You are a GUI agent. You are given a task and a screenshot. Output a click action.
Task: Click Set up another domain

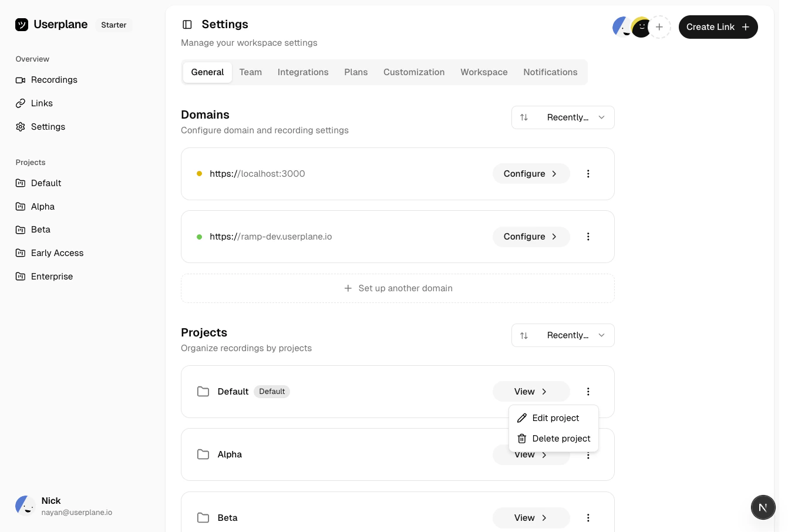(398, 288)
